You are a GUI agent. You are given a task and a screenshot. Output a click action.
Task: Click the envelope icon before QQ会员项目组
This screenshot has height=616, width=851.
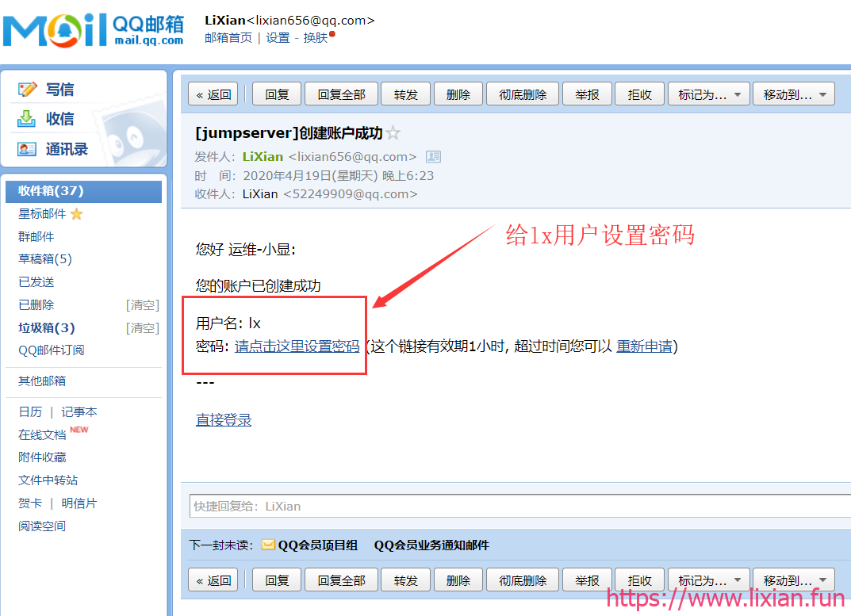coord(268,545)
